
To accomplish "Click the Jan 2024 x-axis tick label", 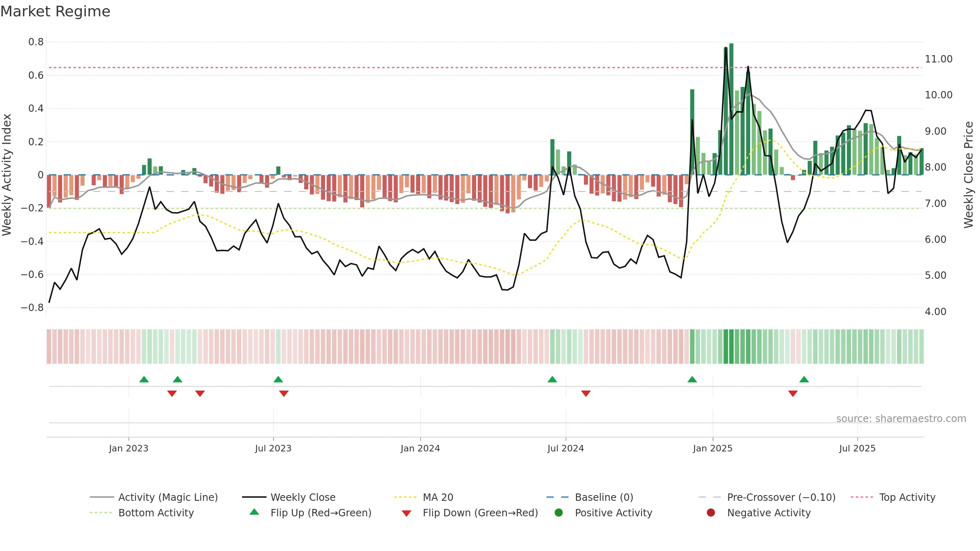I will pyautogui.click(x=420, y=449).
